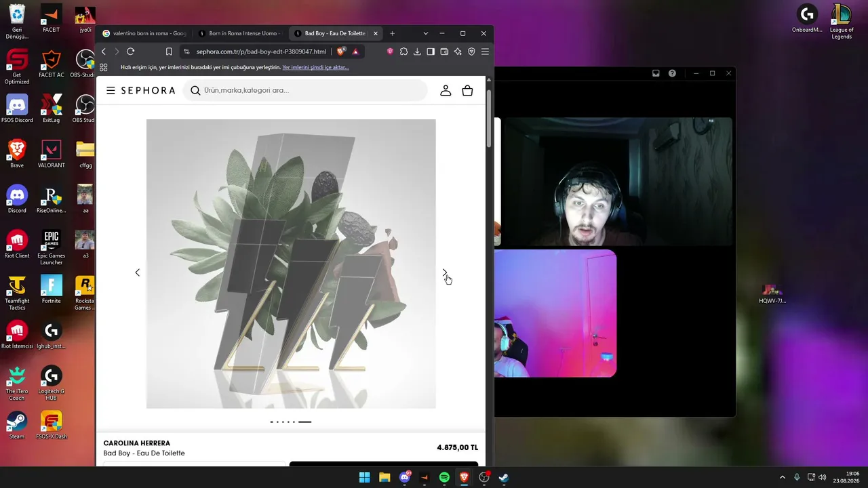
Task: Close the Bad Boy tab
Action: click(x=376, y=33)
